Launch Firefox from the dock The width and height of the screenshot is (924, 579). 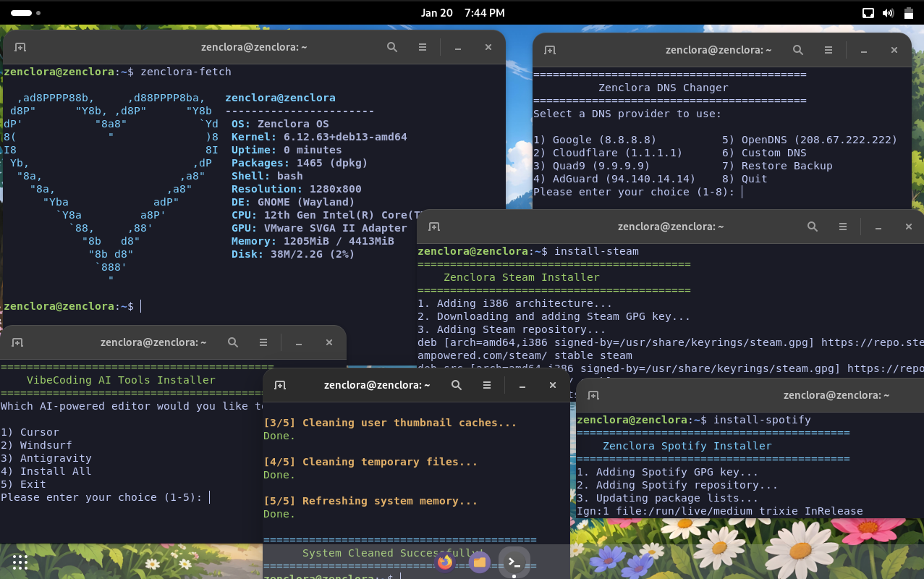tap(445, 562)
